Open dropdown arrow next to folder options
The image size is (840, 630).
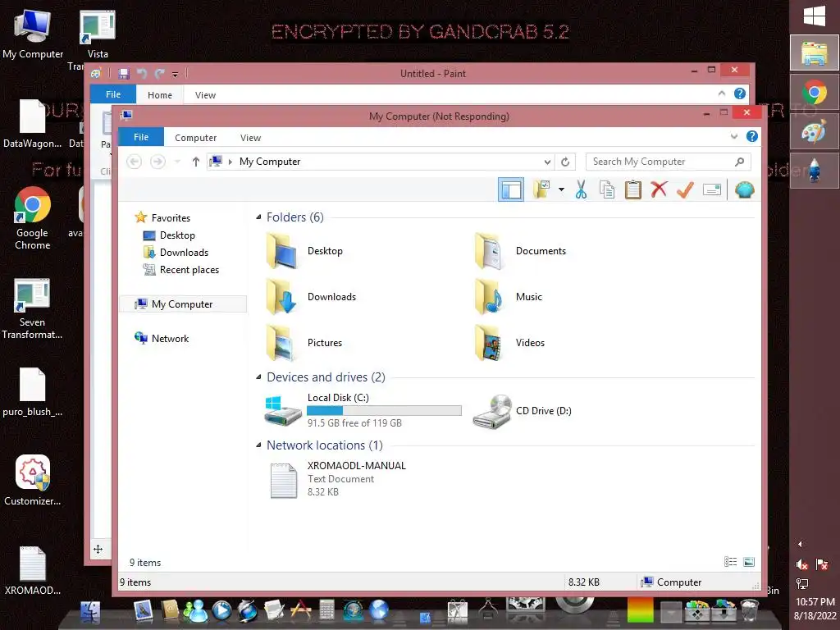[561, 189]
